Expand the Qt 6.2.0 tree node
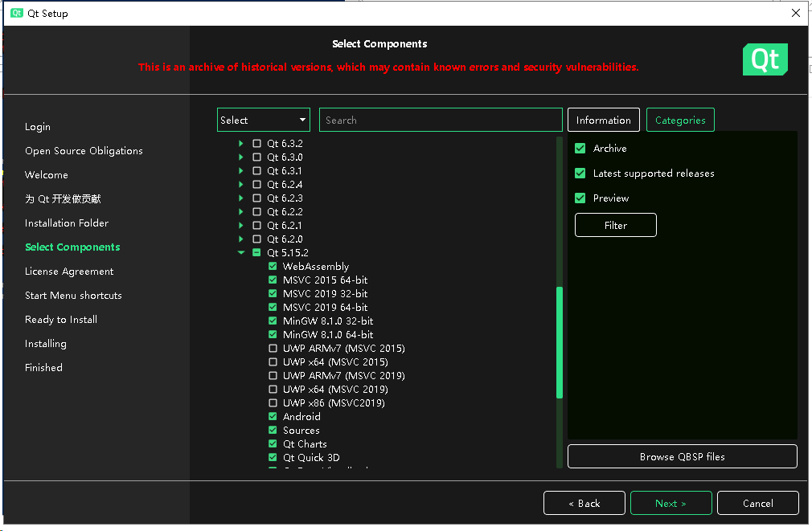The image size is (812, 531). [x=241, y=239]
